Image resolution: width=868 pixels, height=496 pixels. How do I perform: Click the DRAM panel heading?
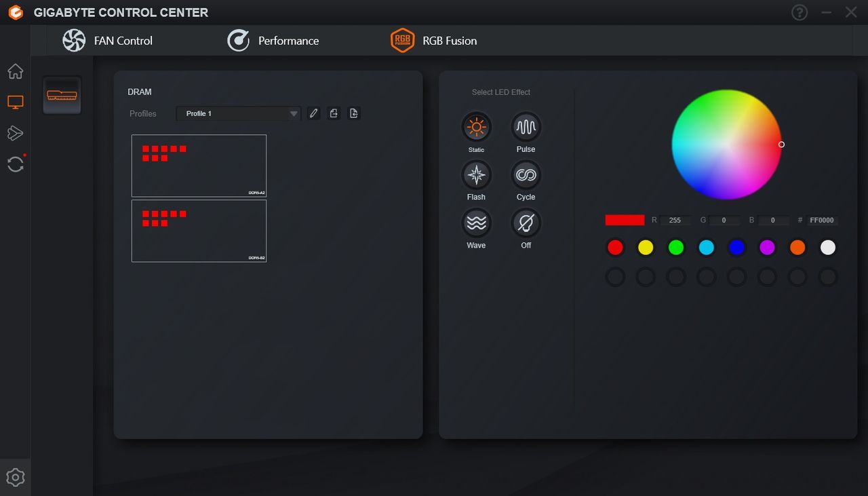[x=140, y=92]
